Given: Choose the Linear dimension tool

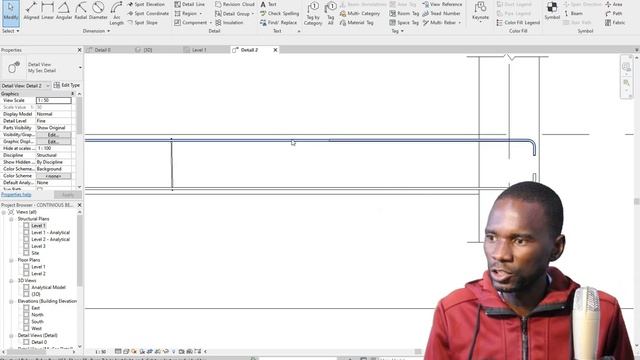Looking at the screenshot, I should pyautogui.click(x=48, y=11).
